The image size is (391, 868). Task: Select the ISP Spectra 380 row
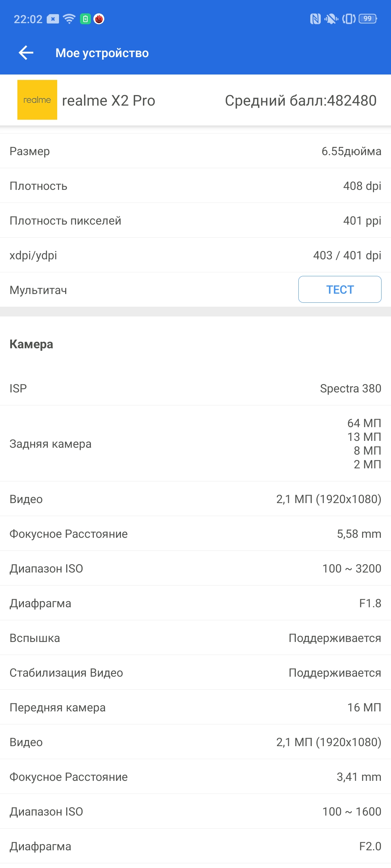[195, 388]
